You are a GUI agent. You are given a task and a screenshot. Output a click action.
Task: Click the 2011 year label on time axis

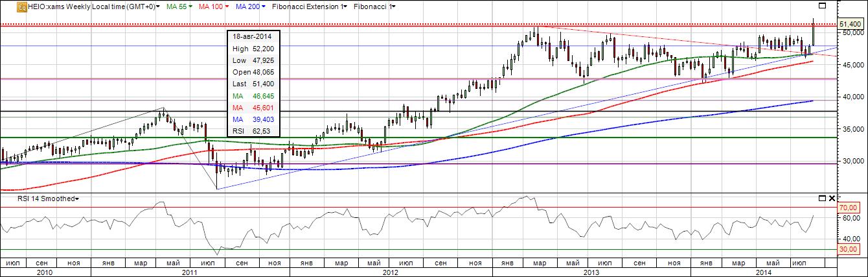click(x=189, y=272)
